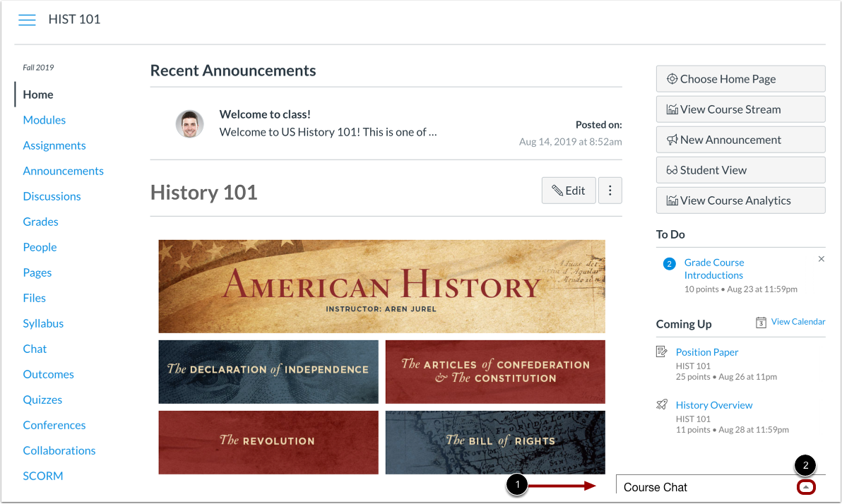842x504 pixels.
Task: Open the Position Paper assignment link
Action: (706, 352)
